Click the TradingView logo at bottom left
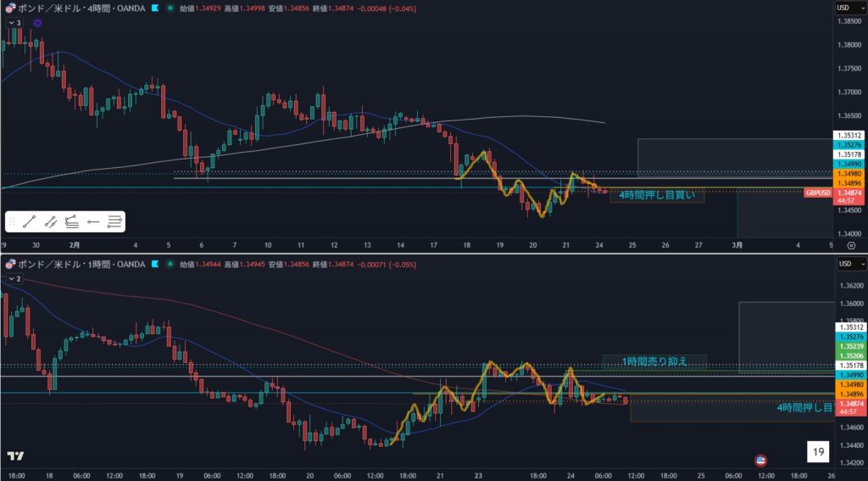868x481 pixels. click(15, 456)
